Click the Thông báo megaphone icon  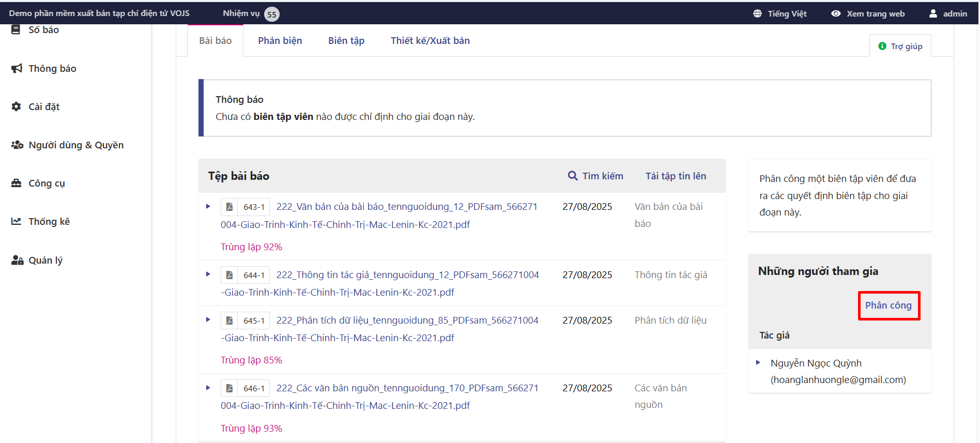click(17, 68)
